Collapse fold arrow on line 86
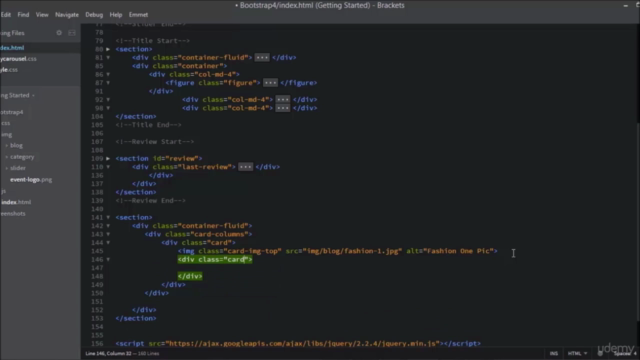This screenshot has height=360, width=640. (108, 74)
